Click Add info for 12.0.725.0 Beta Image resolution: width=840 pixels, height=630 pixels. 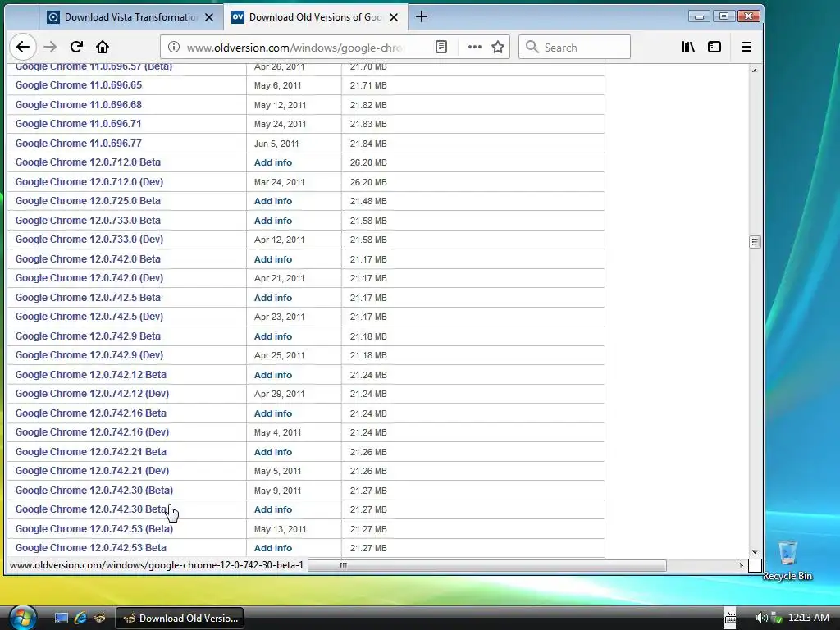click(x=273, y=201)
